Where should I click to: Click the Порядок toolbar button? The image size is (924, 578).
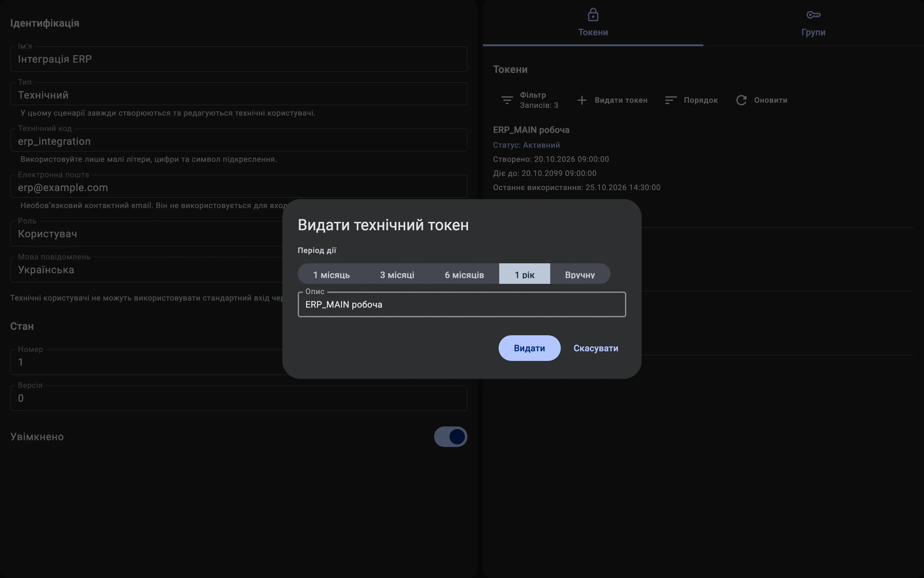click(x=691, y=100)
